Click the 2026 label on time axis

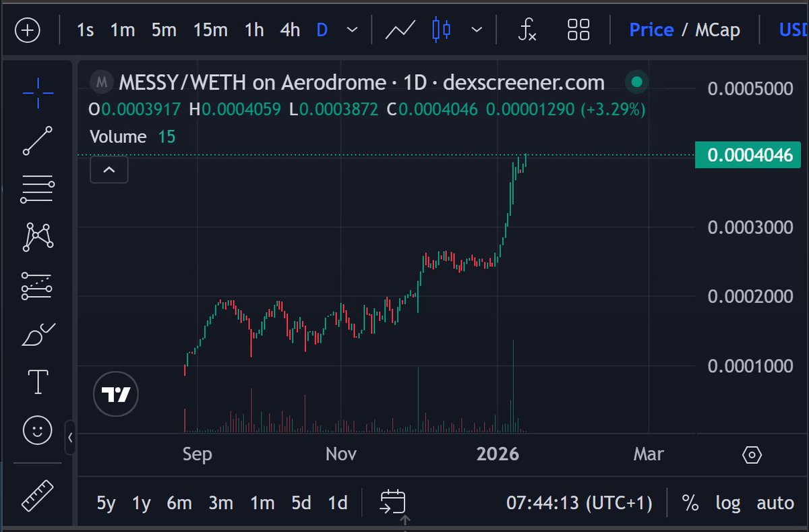click(x=498, y=454)
